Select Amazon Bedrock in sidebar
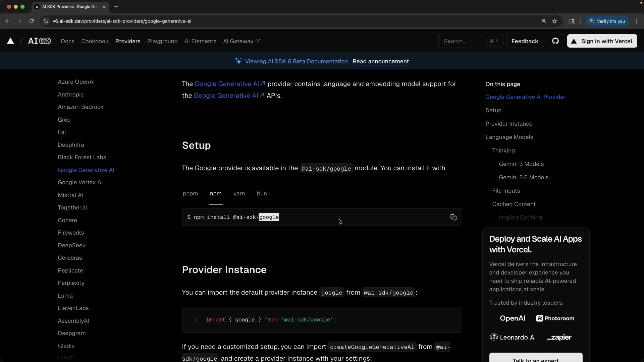 80,107
